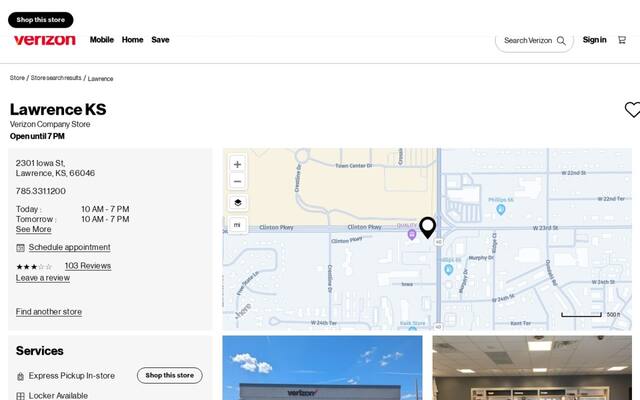Zoom in on the map
The width and height of the screenshot is (640, 400).
238,164
